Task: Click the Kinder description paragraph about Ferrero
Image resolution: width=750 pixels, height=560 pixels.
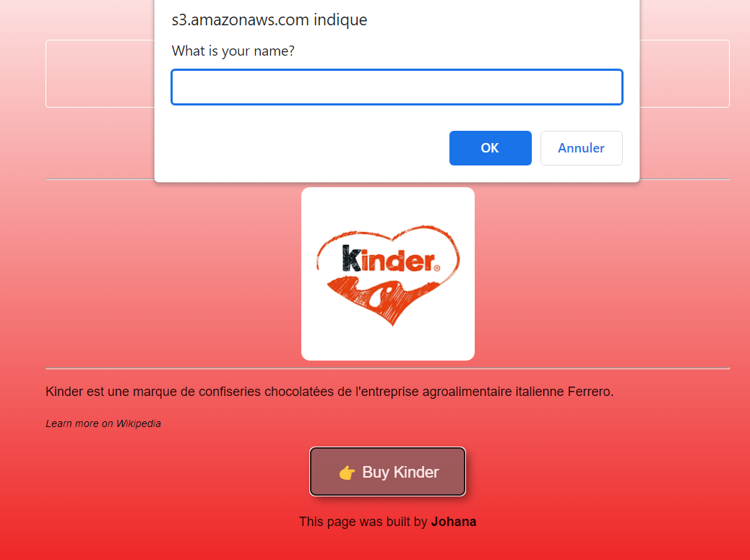Action: 329,392
